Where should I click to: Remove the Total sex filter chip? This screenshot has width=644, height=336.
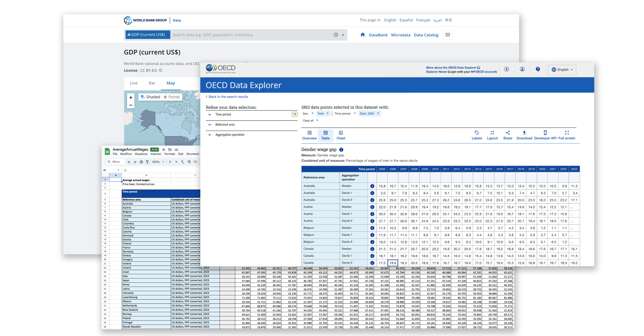coord(328,113)
